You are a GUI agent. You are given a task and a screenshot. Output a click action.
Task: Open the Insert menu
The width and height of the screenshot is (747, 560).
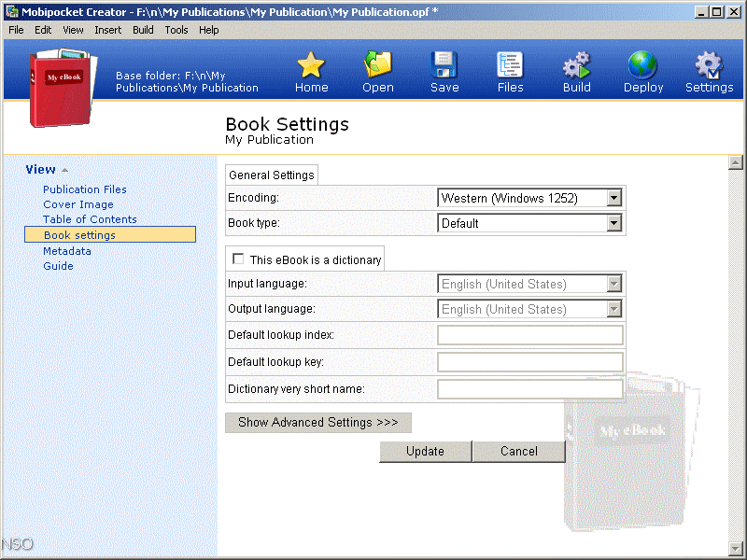tap(107, 30)
